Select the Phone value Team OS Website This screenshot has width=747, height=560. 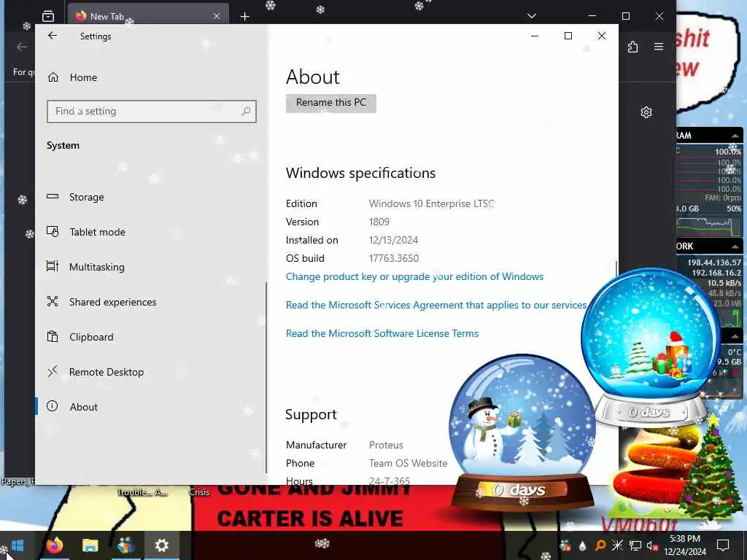[x=409, y=463]
